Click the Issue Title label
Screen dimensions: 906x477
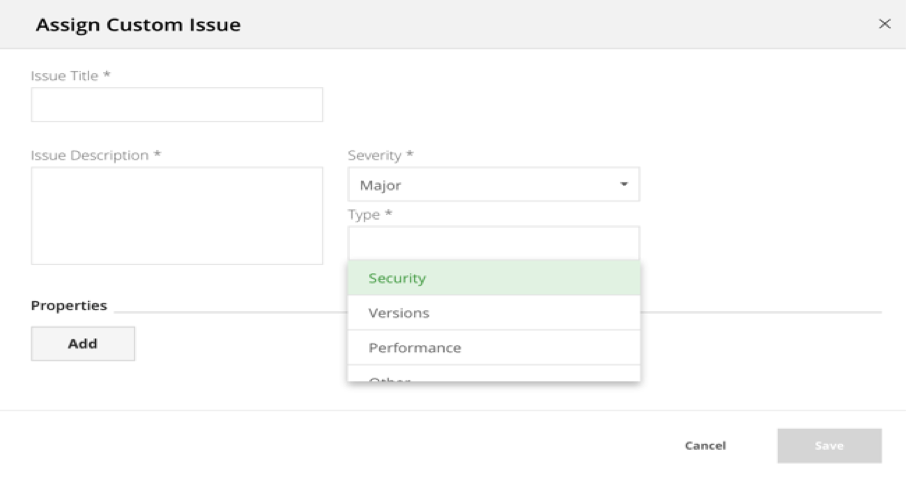[70, 76]
